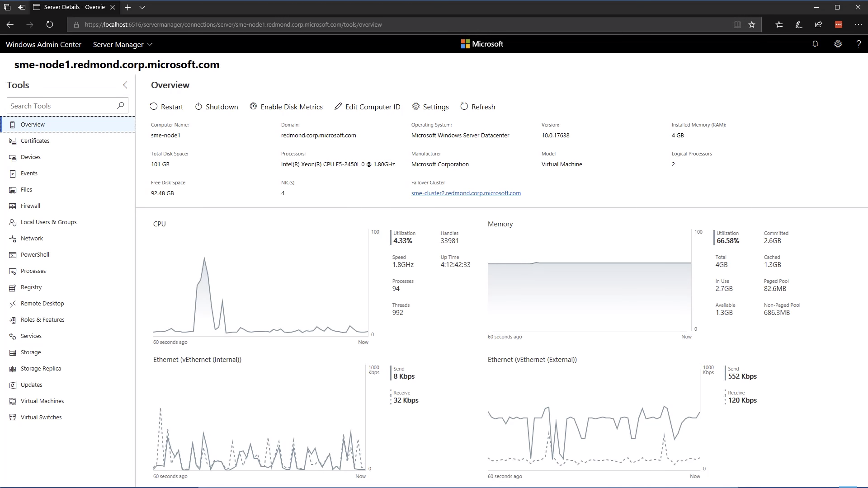Click the sme-cluster2 failover cluster link
Image resolution: width=868 pixels, height=488 pixels.
[x=465, y=192]
